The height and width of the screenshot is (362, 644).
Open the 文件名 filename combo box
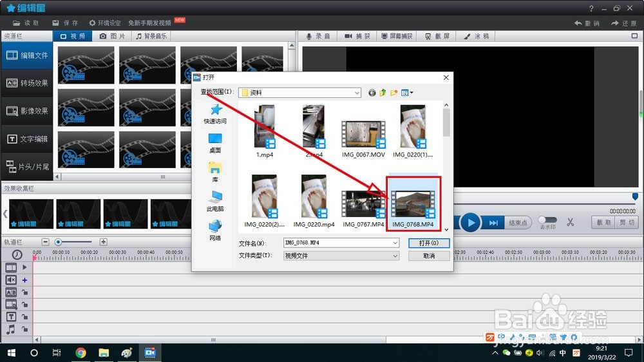pos(341,243)
